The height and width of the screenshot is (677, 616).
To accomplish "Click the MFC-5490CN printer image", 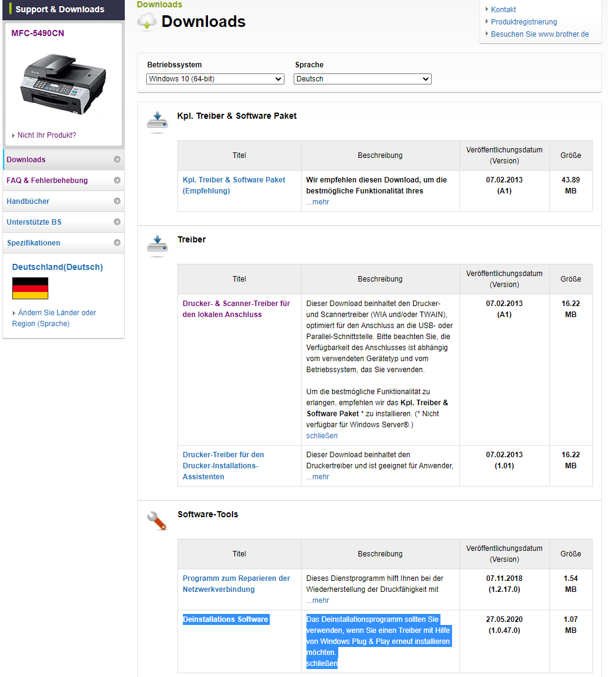I will pos(63,84).
